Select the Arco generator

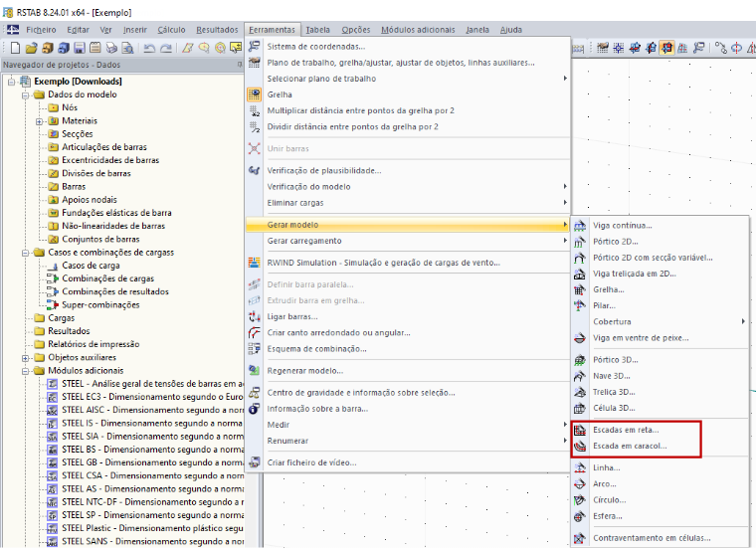click(x=660, y=483)
